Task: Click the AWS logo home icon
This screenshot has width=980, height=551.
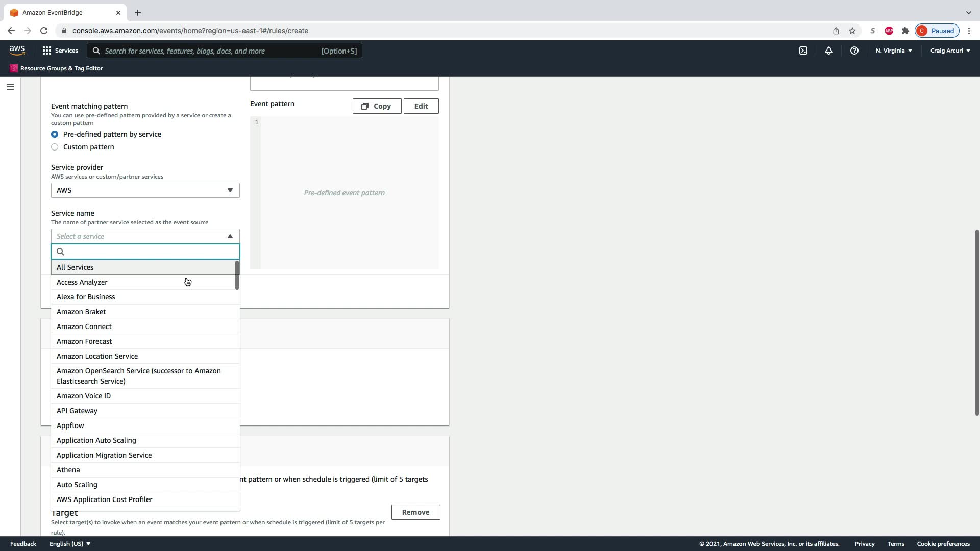Action: pyautogui.click(x=17, y=50)
